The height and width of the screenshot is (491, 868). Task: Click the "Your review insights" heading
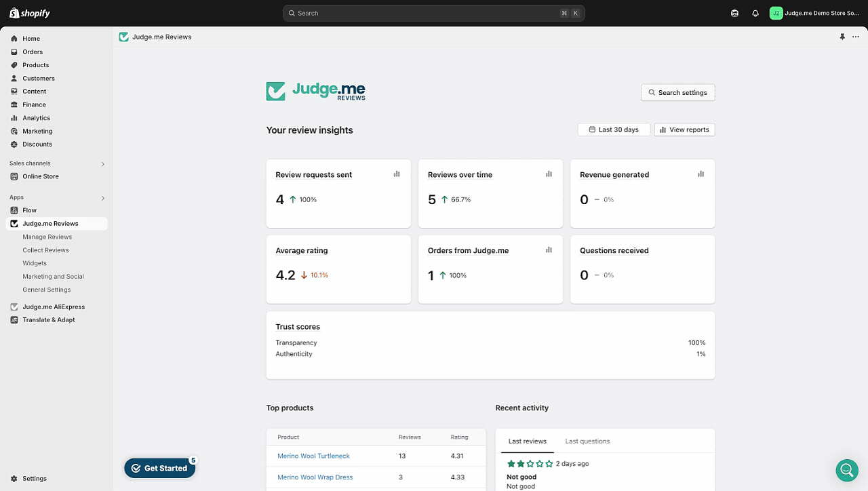point(310,130)
